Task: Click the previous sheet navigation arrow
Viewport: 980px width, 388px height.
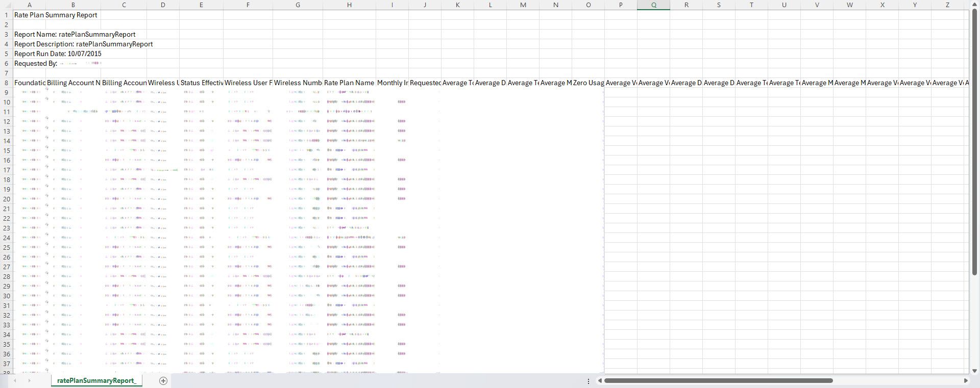Action: point(15,381)
